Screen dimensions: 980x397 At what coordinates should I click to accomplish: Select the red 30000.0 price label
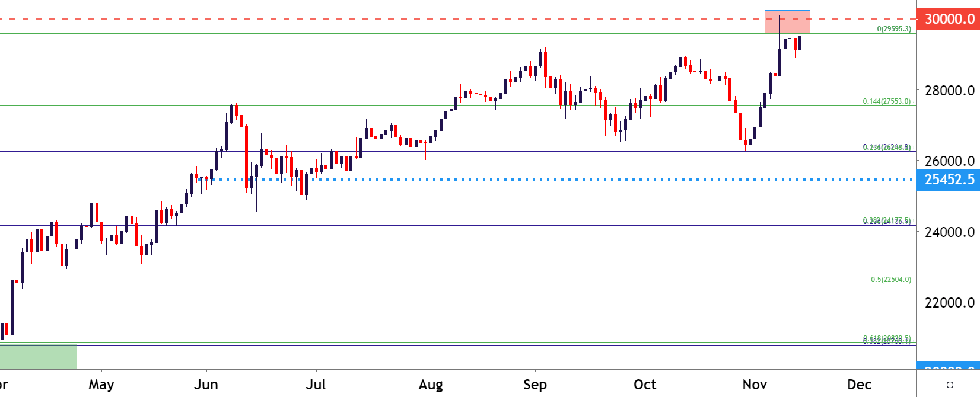tap(948, 19)
